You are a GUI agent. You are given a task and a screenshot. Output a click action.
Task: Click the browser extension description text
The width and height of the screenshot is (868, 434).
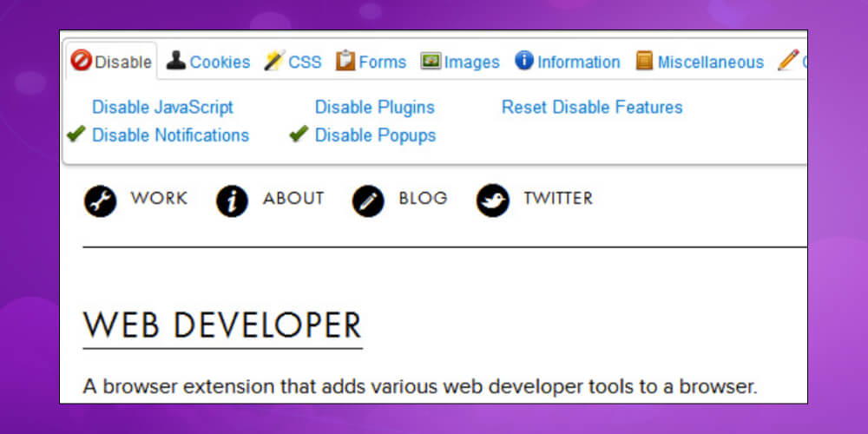point(419,386)
